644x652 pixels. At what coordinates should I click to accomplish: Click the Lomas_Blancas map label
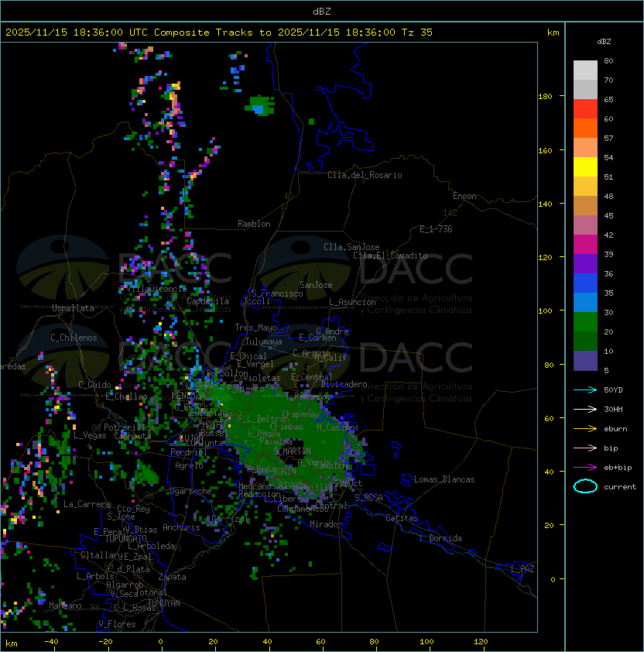pos(444,479)
